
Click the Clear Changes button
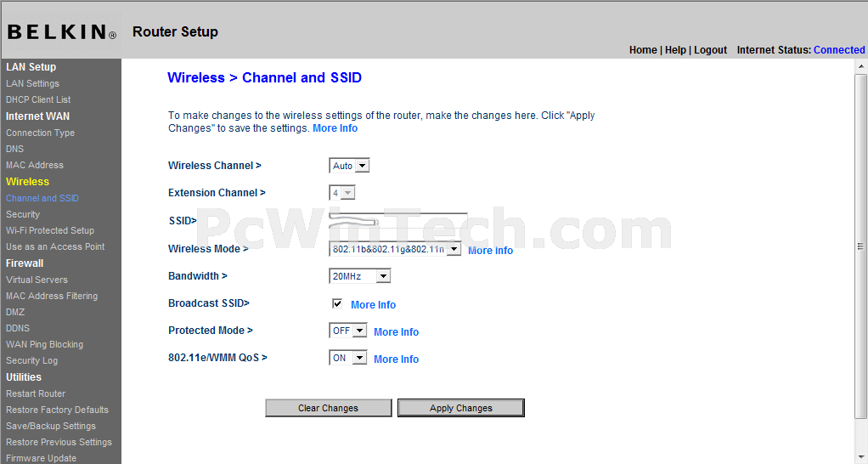point(329,408)
